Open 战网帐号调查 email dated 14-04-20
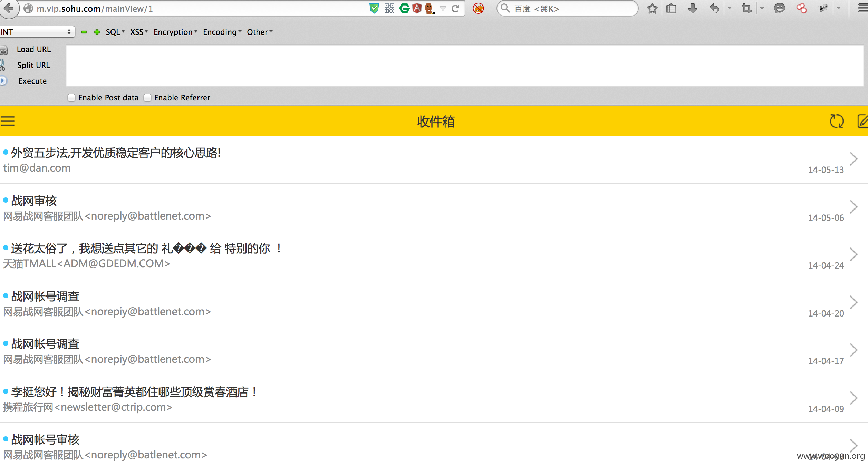The image size is (868, 466). [434, 303]
